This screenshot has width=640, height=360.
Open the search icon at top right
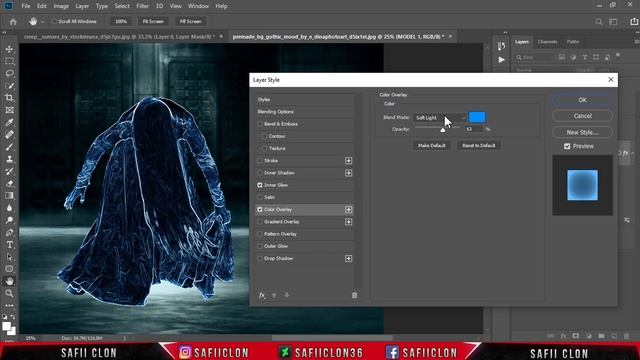pos(599,22)
